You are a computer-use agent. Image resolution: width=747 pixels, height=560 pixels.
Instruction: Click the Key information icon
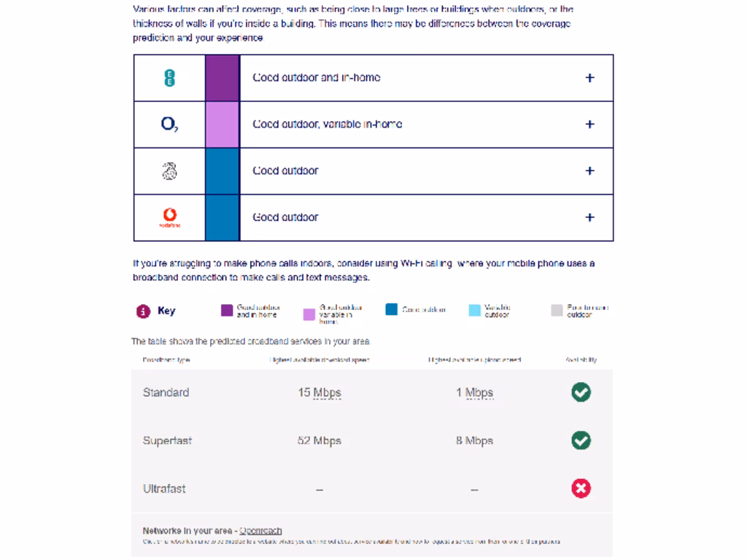143,311
